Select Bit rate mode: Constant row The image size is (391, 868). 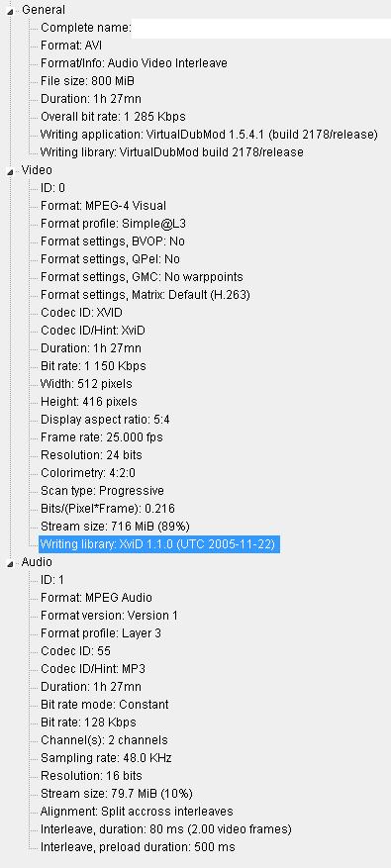click(105, 704)
